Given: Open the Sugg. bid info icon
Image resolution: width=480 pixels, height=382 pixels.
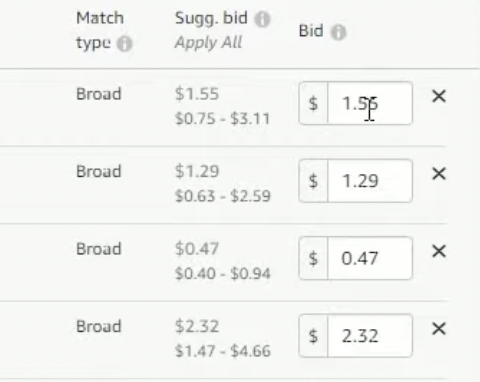Looking at the screenshot, I should click(x=262, y=19).
